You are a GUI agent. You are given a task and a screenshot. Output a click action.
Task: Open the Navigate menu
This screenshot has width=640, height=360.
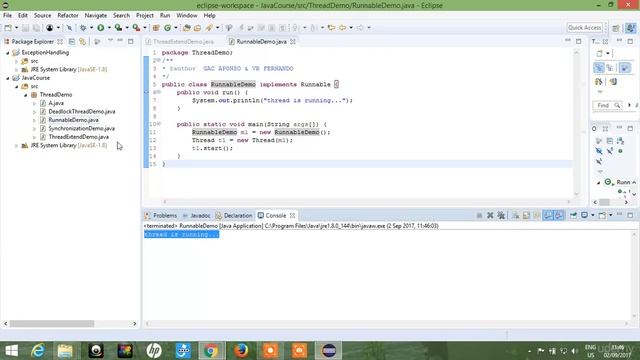click(x=96, y=16)
